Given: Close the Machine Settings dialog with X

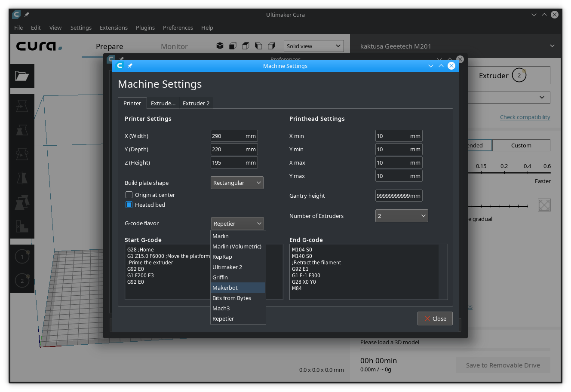Looking at the screenshot, I should pyautogui.click(x=451, y=66).
